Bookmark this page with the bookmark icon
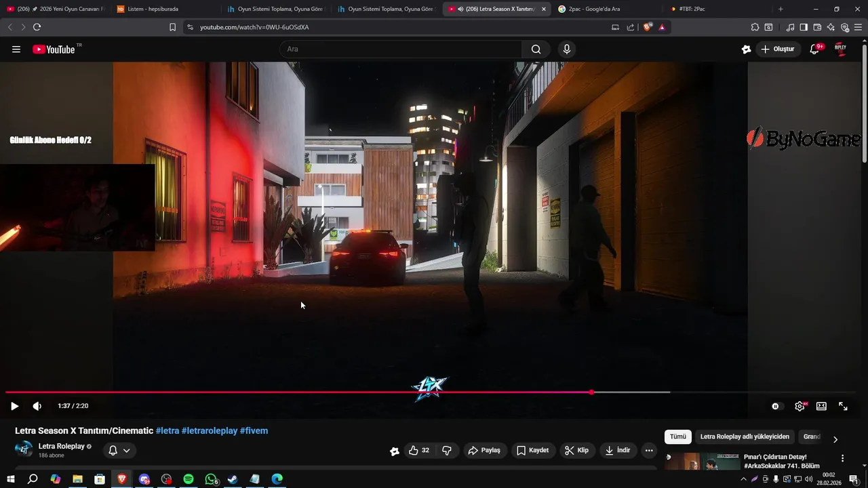This screenshot has height=488, width=868. click(172, 27)
